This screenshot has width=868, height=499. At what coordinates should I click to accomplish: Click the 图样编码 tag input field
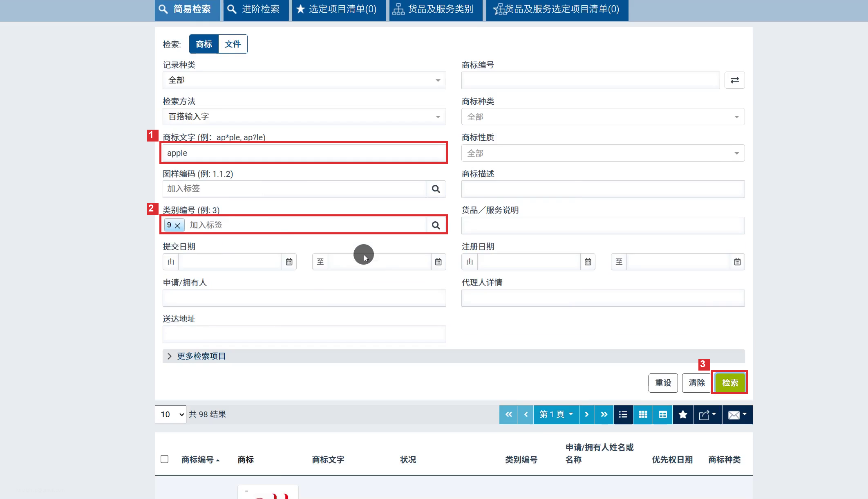pyautogui.click(x=295, y=189)
